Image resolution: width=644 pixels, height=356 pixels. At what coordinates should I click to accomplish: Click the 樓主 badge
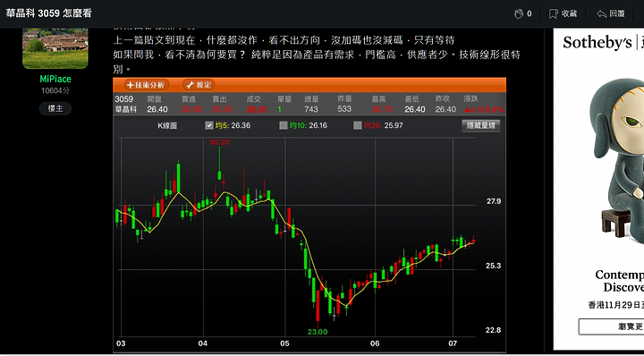[x=55, y=108]
